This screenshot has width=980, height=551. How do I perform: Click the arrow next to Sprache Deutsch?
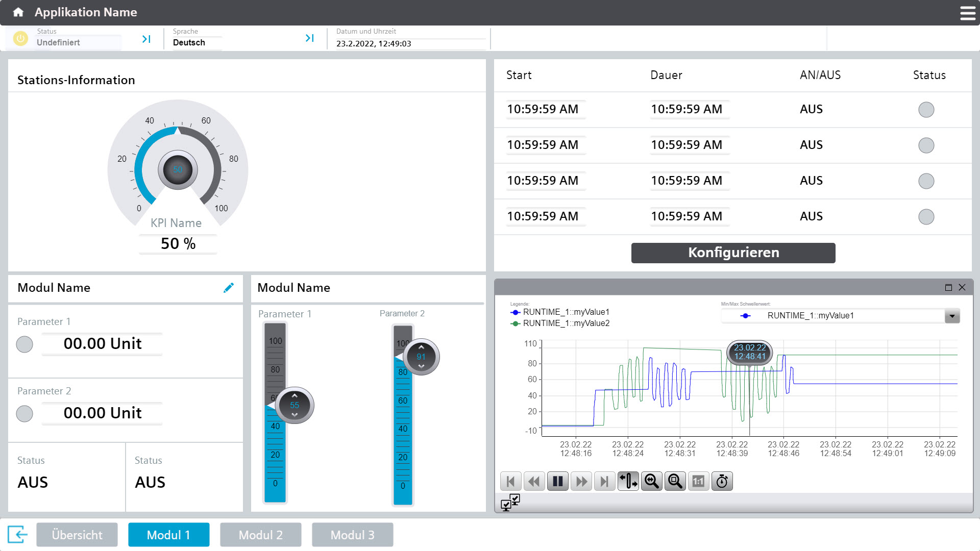(x=309, y=38)
